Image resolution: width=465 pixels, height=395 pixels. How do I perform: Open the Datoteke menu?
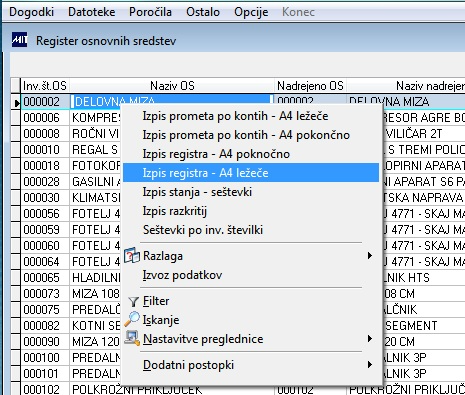pyautogui.click(x=92, y=12)
